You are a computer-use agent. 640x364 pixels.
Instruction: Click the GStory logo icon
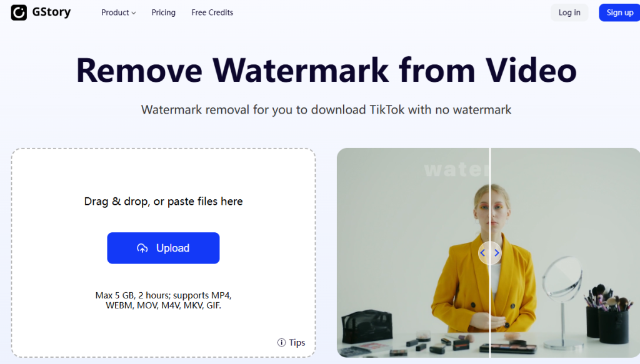pos(19,12)
